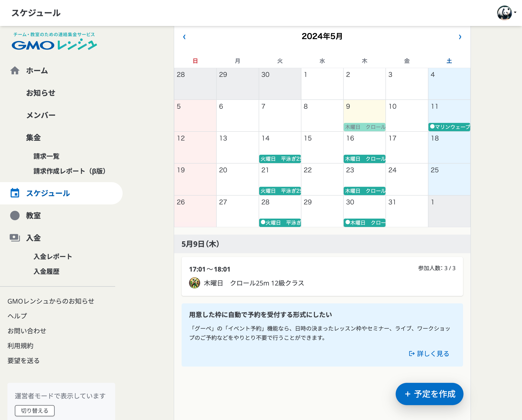
Task: Open 入金レポート in sidebar
Action: coord(53,256)
